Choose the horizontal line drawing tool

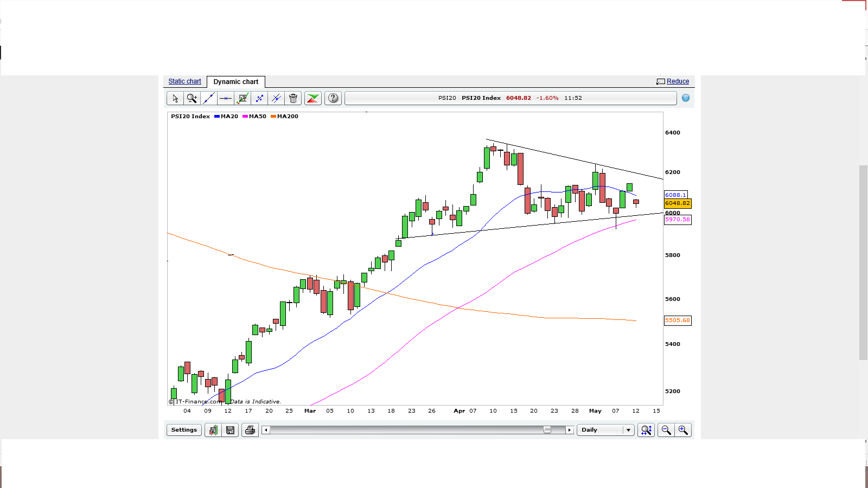pos(225,98)
